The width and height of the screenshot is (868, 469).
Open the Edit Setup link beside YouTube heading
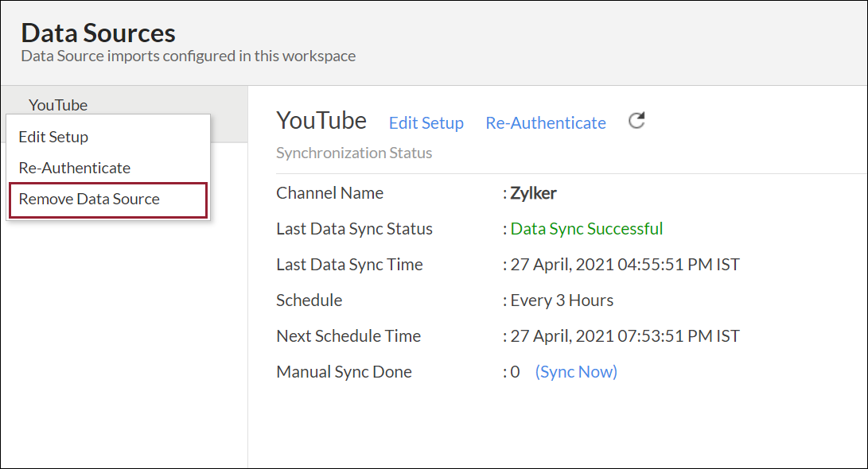click(426, 122)
